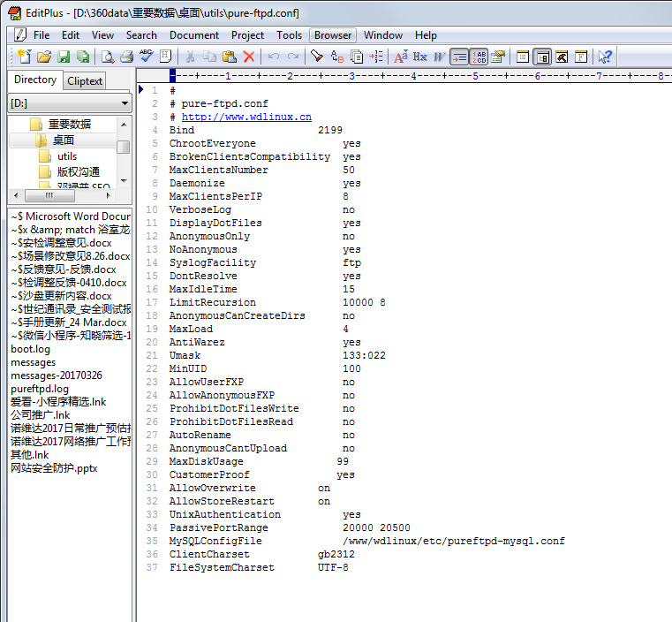Image resolution: width=672 pixels, height=622 pixels.
Task: Open Find with the flashlight icon
Action: coord(317,57)
